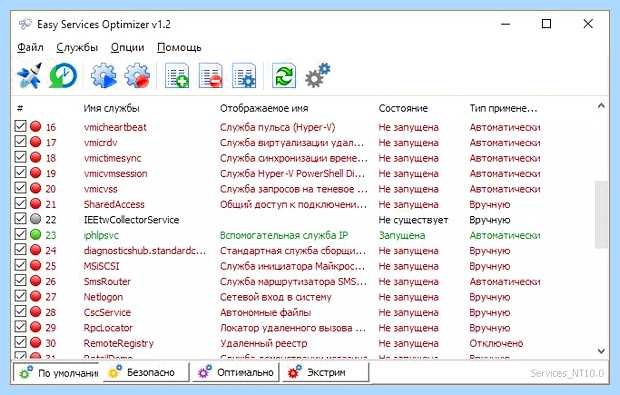
Task: Select the SmsRouter service name
Action: (x=107, y=281)
